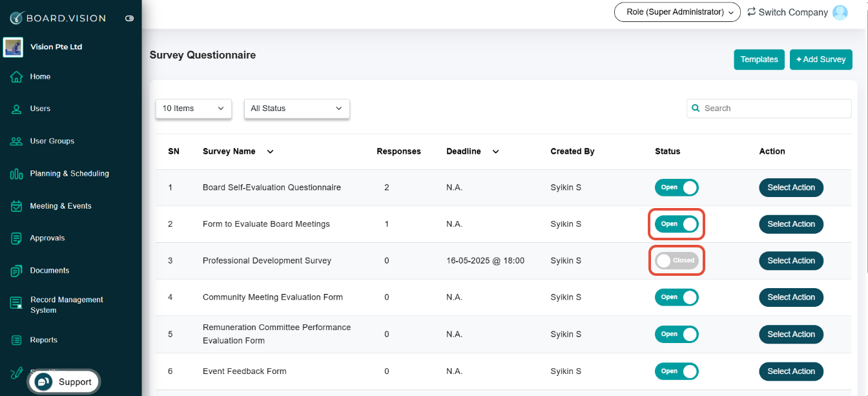Click the Home icon in sidebar
The height and width of the screenshot is (396, 868).
pyautogui.click(x=17, y=77)
